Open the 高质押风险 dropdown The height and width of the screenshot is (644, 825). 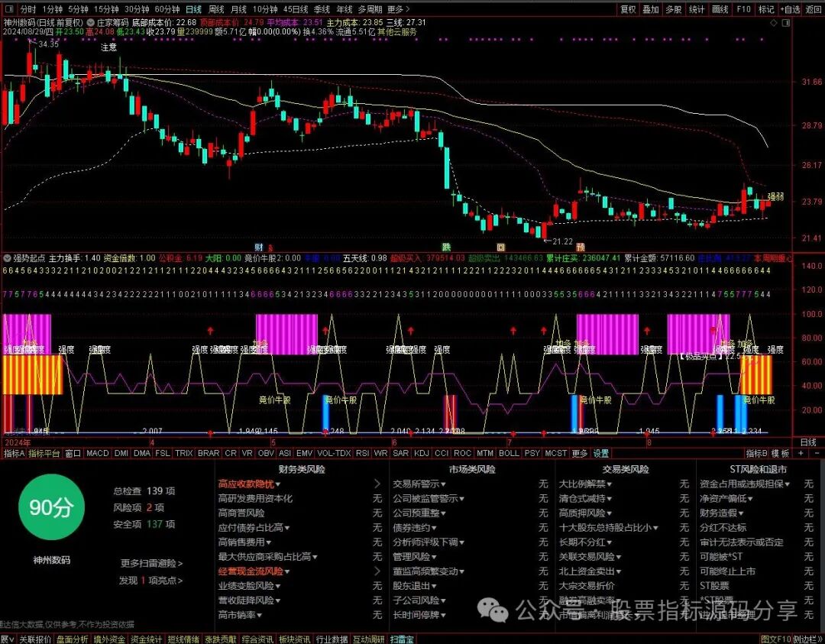(586, 513)
